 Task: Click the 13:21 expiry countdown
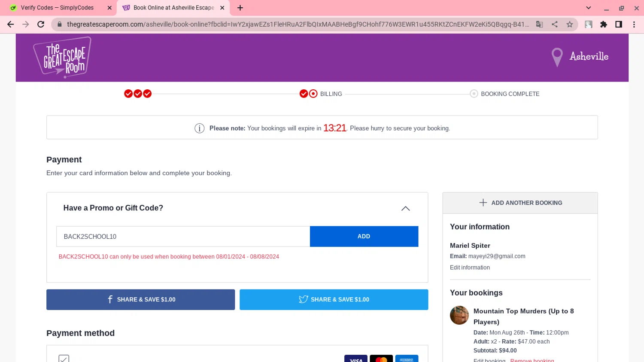(x=334, y=128)
